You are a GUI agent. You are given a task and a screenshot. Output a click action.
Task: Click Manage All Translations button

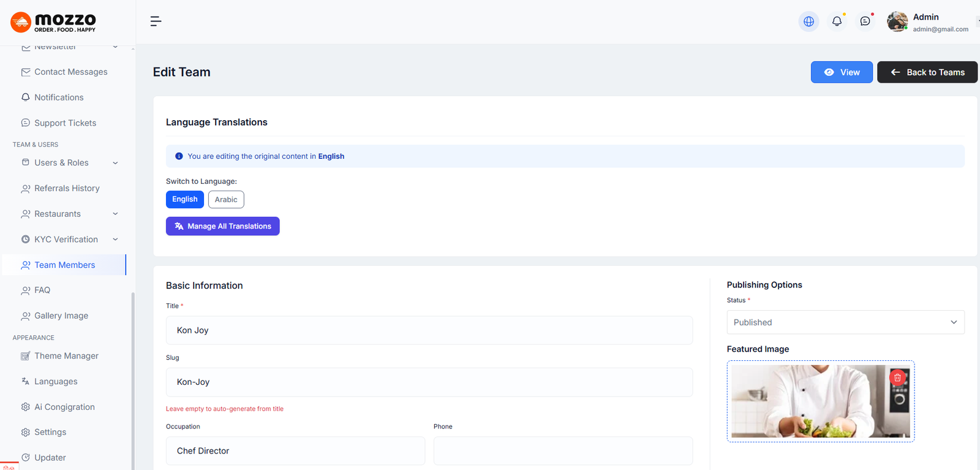[x=222, y=226]
